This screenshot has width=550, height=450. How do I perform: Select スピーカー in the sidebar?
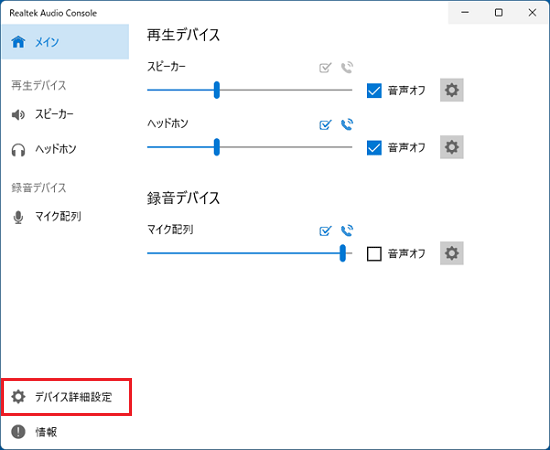[x=66, y=114]
